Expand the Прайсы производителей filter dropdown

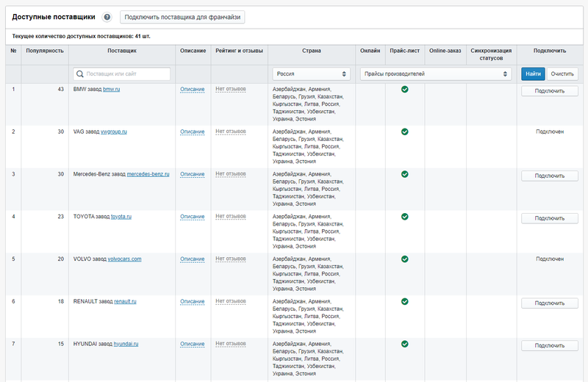point(435,73)
